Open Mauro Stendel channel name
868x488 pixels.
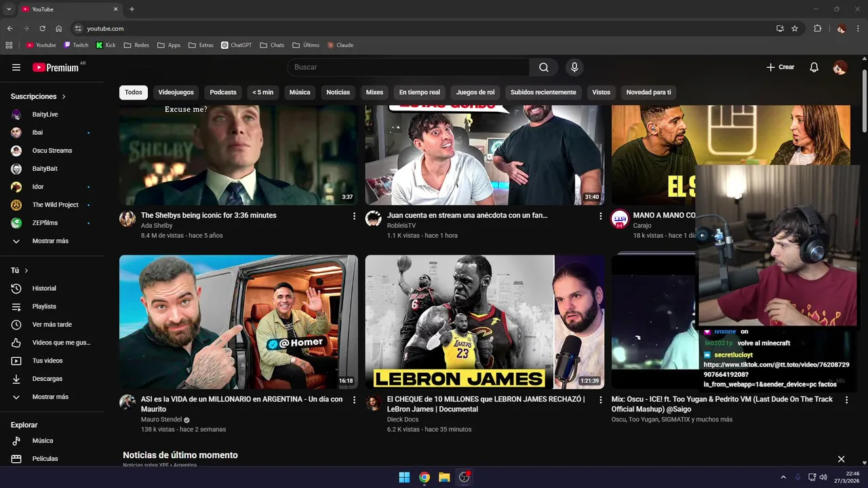[161, 420]
